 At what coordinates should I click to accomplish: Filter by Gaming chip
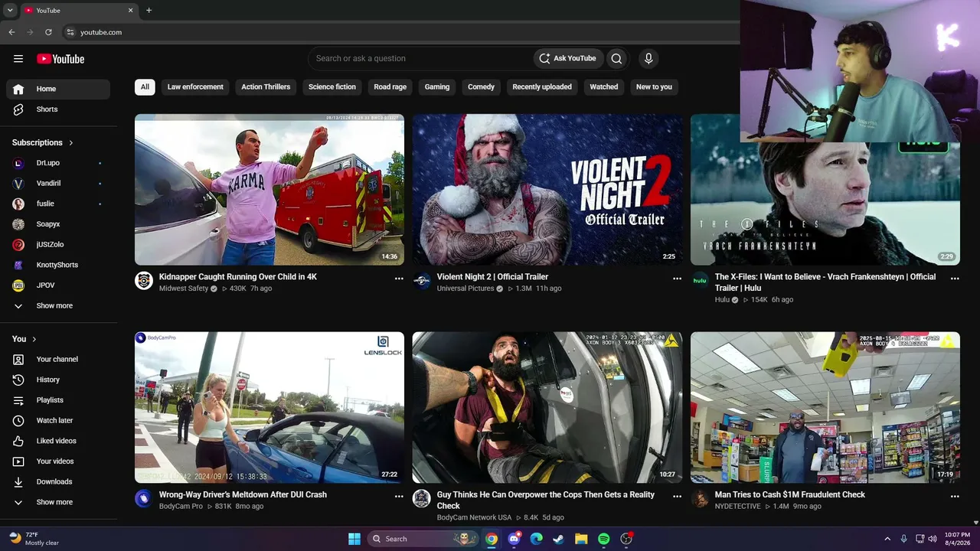pos(437,86)
